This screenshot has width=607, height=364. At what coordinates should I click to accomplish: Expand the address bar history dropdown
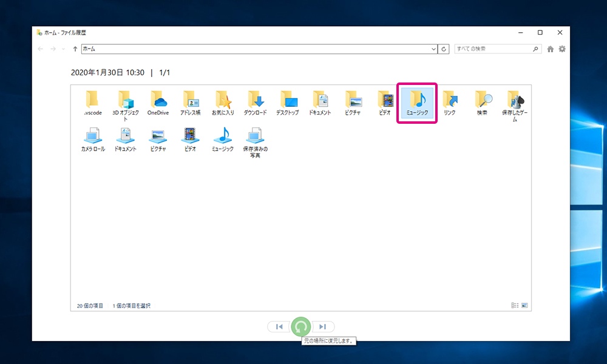click(433, 49)
